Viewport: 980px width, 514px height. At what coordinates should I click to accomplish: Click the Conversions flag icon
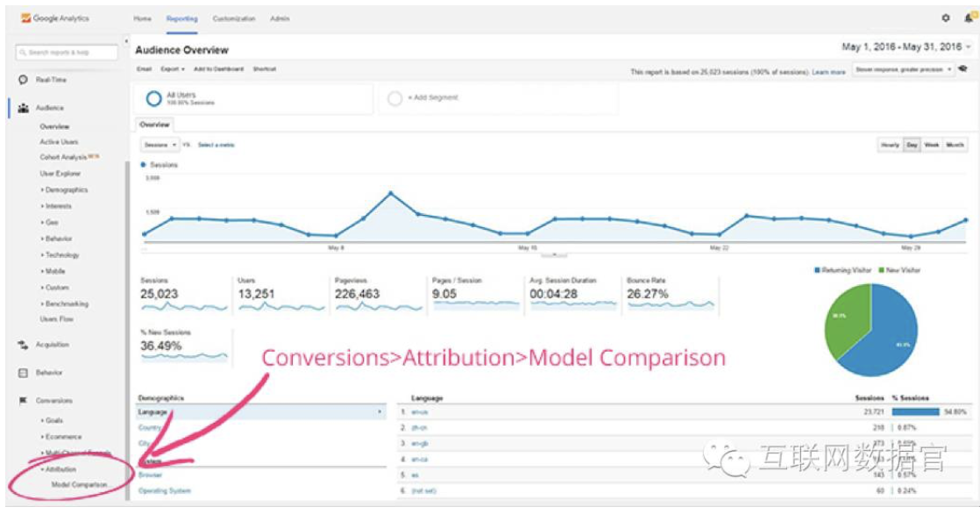(23, 401)
